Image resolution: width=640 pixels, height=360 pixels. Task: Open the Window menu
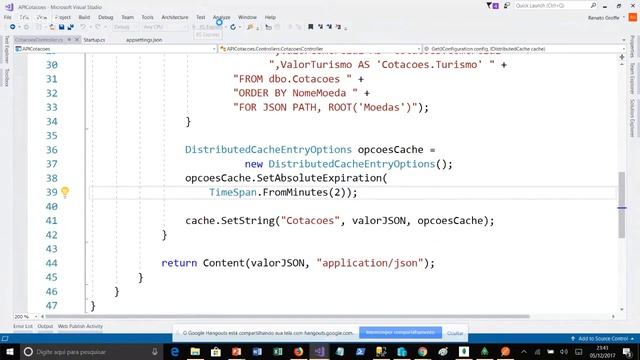(x=247, y=17)
